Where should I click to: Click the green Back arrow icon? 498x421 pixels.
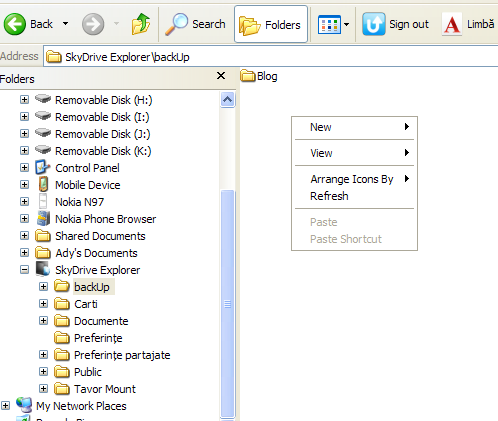(15, 24)
